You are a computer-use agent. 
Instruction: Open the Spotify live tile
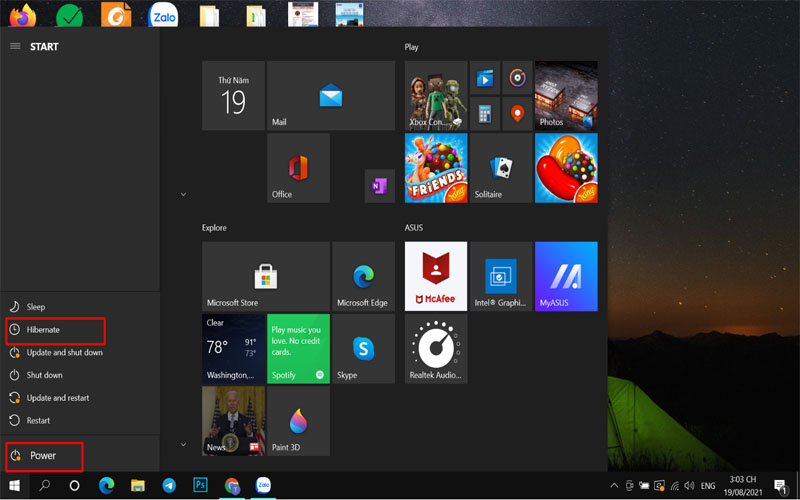(x=297, y=348)
